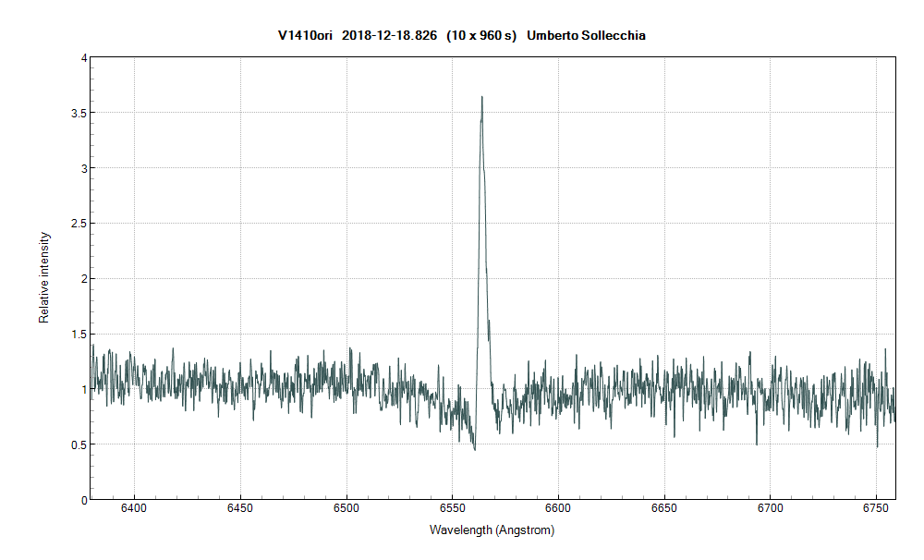
Task: Click the Wavelength (Angstrom) axis label
Action: (492, 530)
